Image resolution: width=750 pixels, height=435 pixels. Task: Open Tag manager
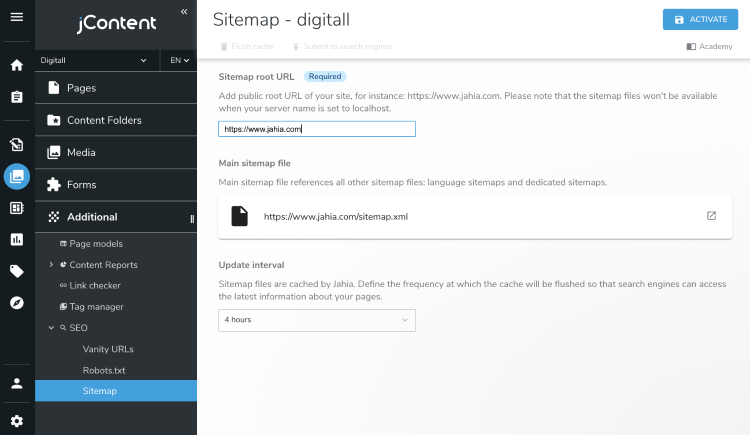coord(96,307)
